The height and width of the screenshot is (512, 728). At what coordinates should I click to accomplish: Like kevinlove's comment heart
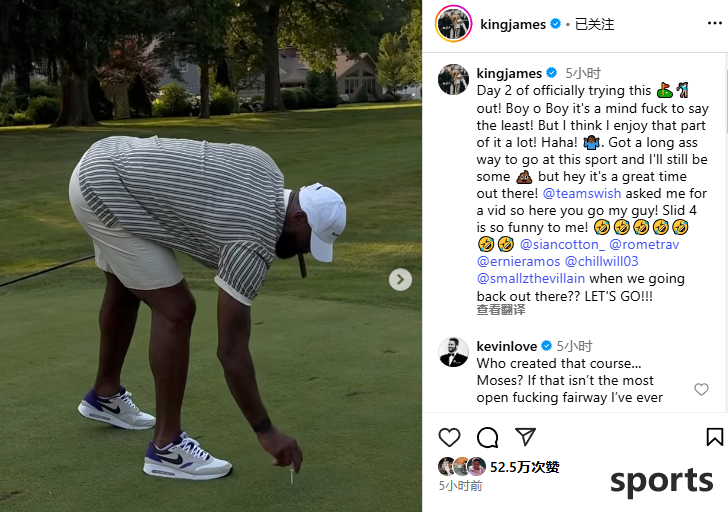click(701, 389)
